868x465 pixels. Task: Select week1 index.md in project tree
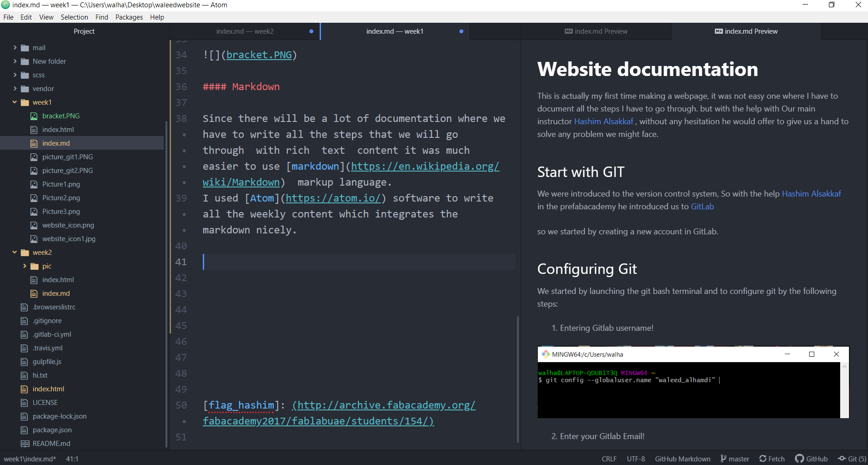pos(56,143)
